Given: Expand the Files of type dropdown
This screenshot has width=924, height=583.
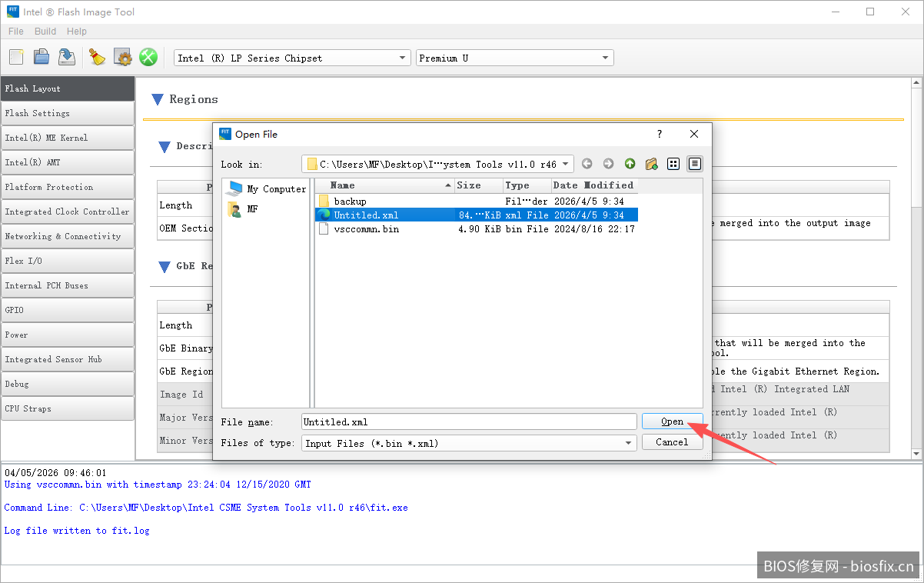Looking at the screenshot, I should click(x=469, y=443).
